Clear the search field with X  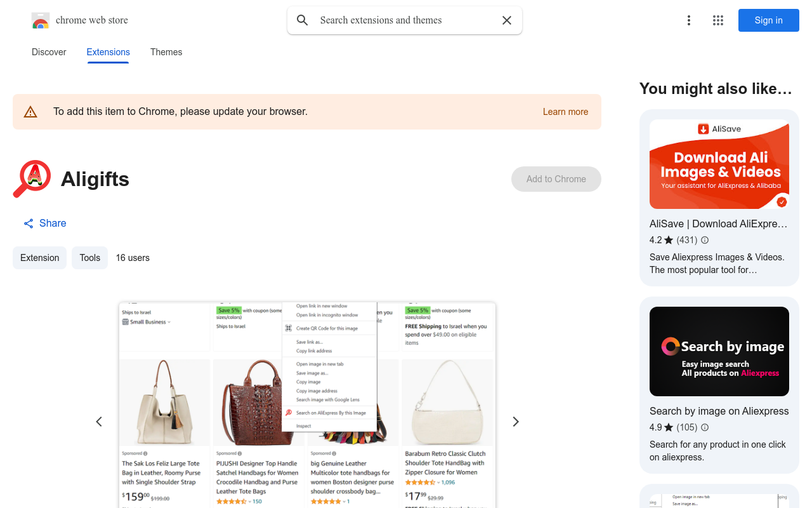507,20
